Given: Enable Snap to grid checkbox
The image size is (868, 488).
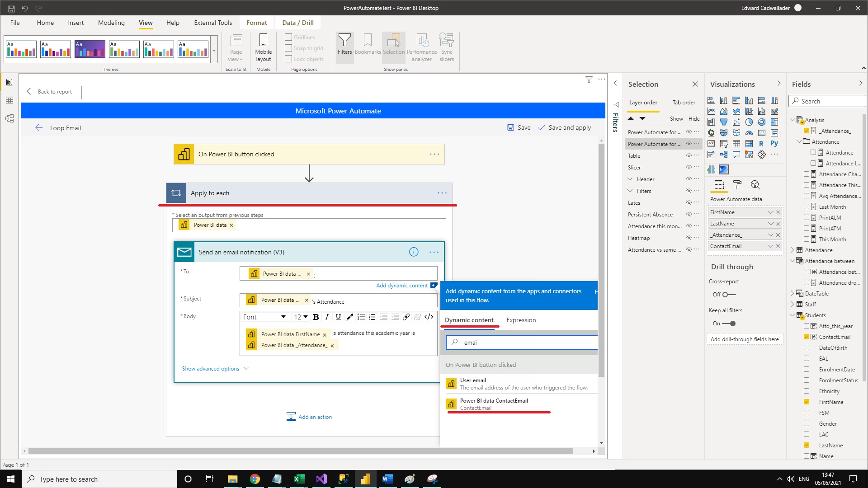Looking at the screenshot, I should coord(288,48).
